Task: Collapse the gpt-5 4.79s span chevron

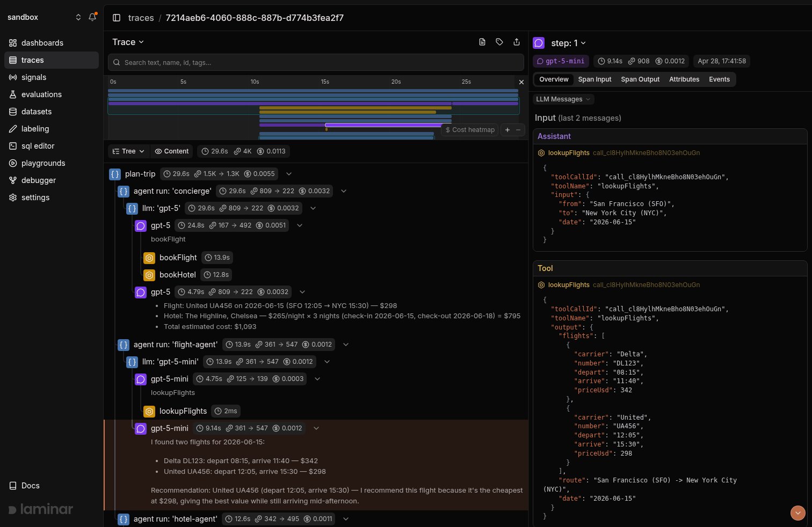Action: click(x=302, y=292)
